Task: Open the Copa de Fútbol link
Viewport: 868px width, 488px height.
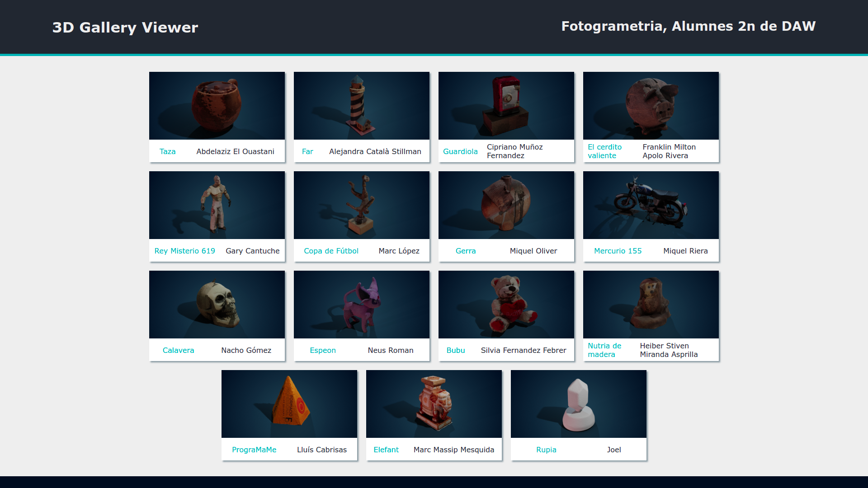Action: [331, 251]
